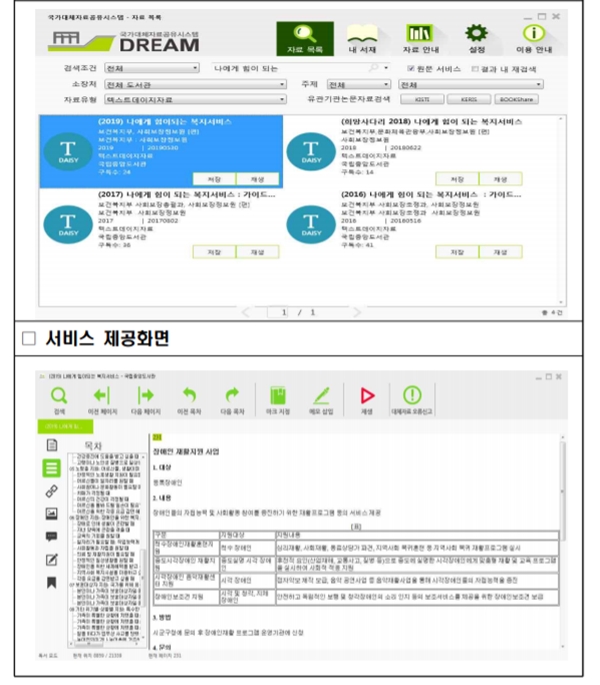Select the green document tab above 목차
This screenshot has height=685, width=600.
tap(66, 426)
